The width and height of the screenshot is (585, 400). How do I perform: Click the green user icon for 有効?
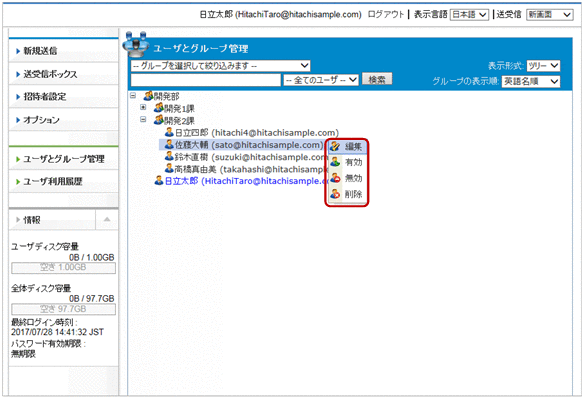[x=335, y=162]
